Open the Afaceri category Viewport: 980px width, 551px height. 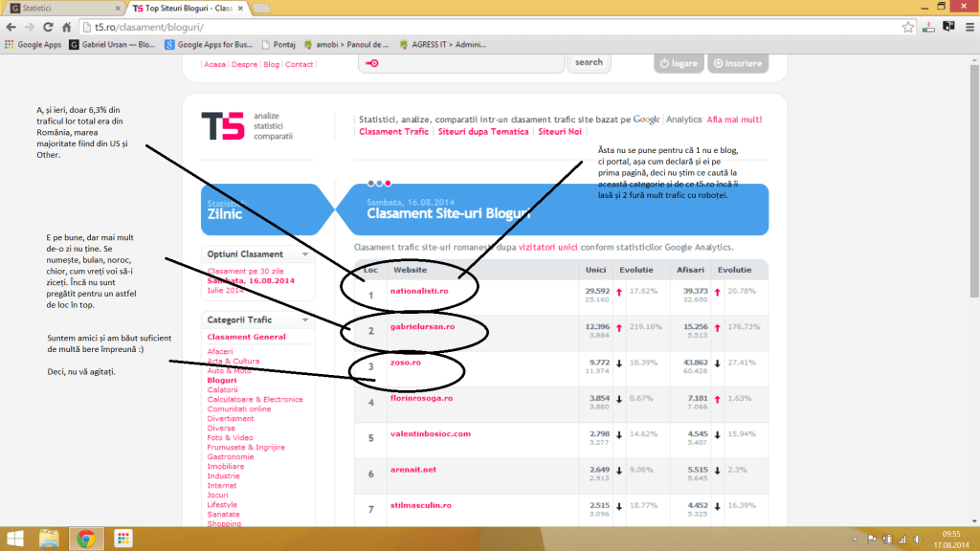point(220,352)
